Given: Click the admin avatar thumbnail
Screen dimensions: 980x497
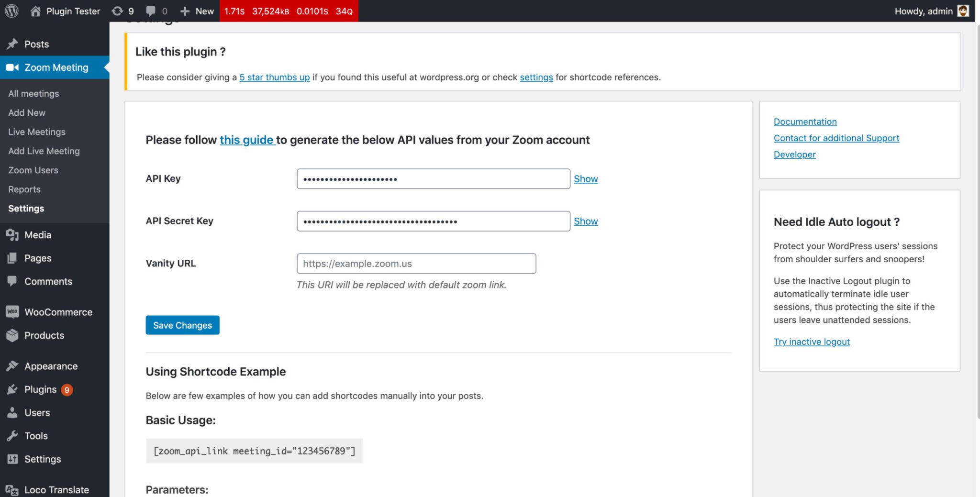Looking at the screenshot, I should pyautogui.click(x=963, y=11).
